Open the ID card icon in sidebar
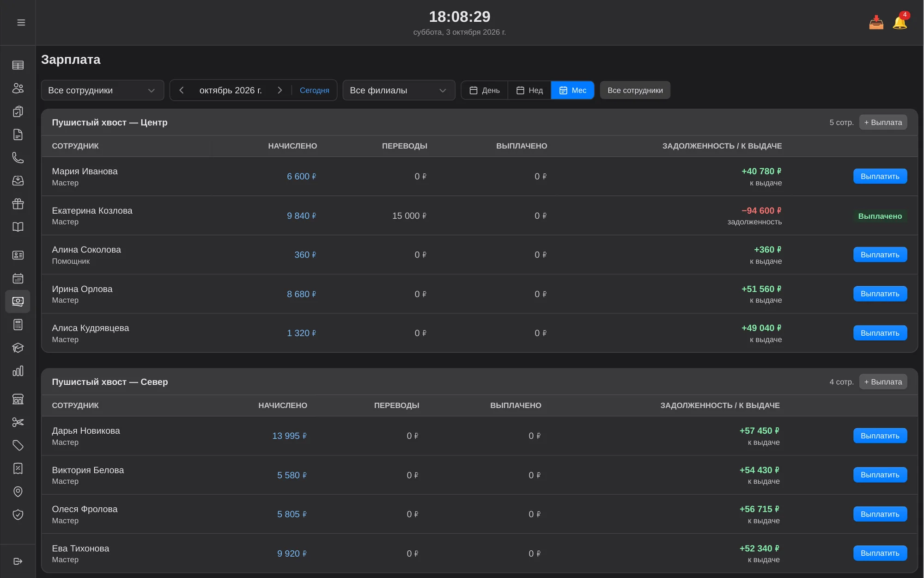Viewport: 924px width, 578px height. (x=18, y=255)
